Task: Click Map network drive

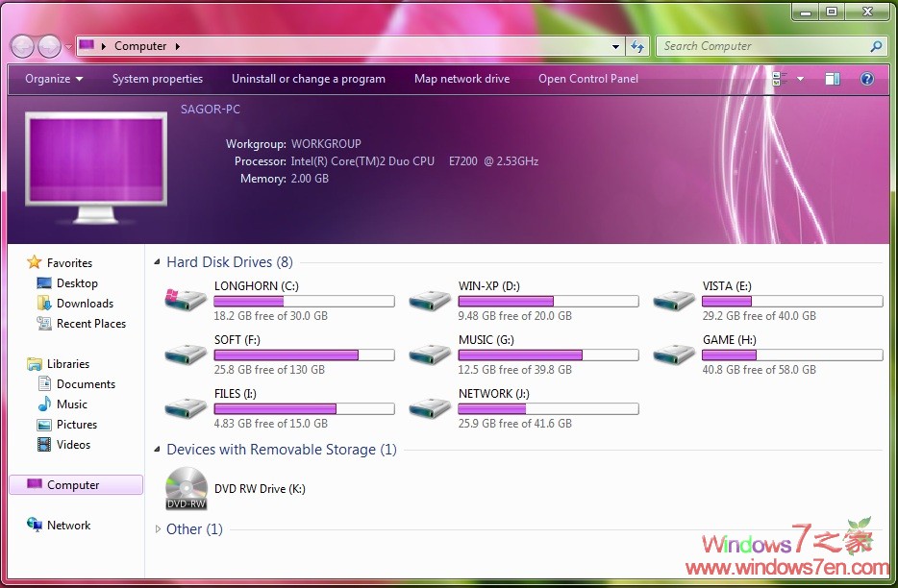Action: (461, 79)
